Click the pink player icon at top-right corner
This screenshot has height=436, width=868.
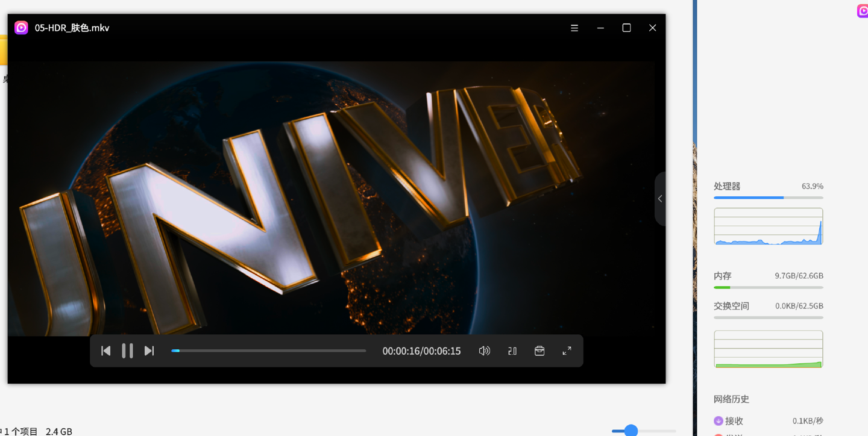(863, 11)
